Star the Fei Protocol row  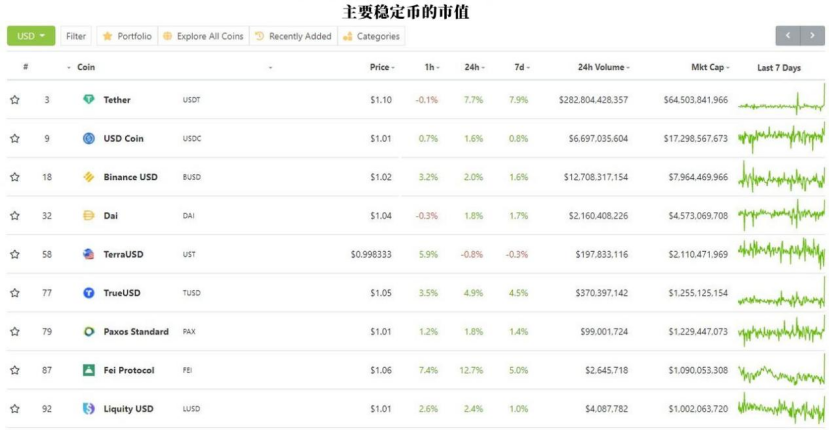pyautogui.click(x=15, y=370)
